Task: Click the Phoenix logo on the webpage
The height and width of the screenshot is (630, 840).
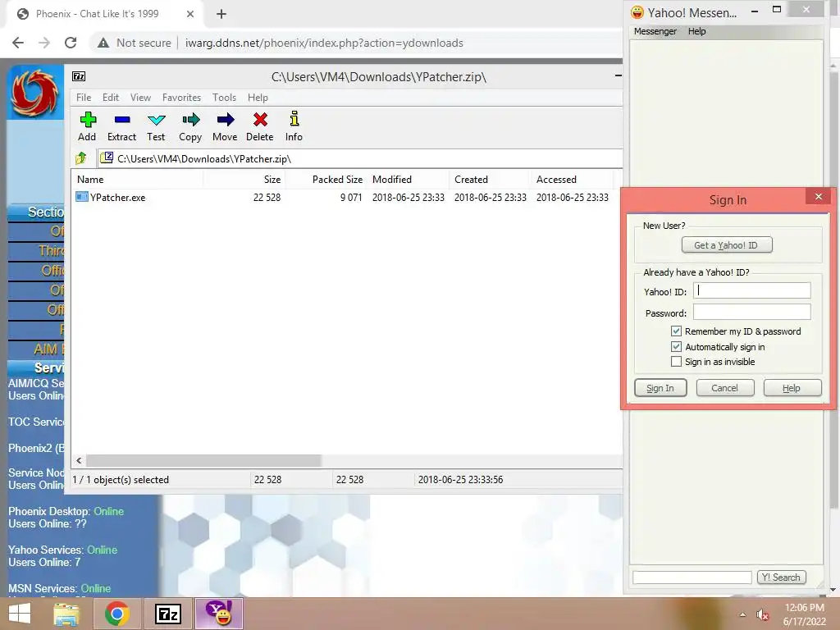Action: pyautogui.click(x=34, y=92)
